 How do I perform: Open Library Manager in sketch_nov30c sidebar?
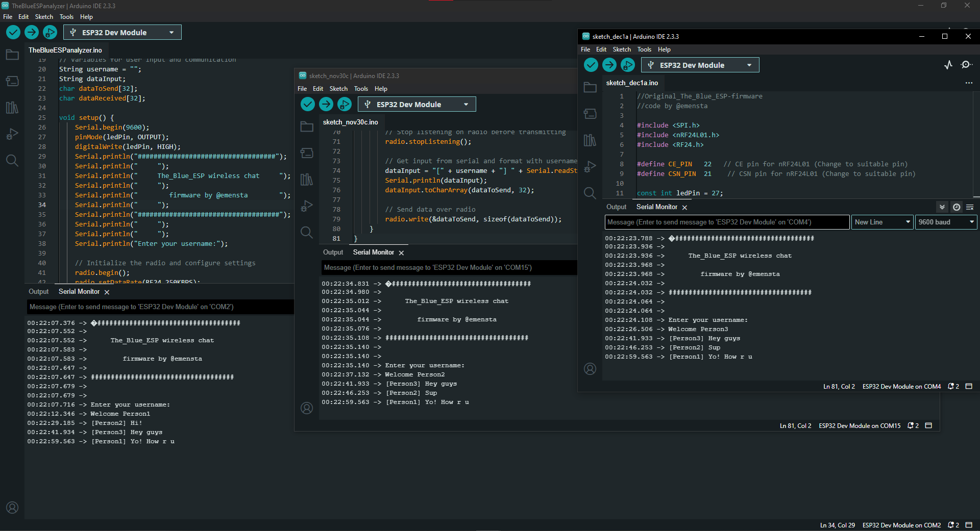(x=306, y=180)
